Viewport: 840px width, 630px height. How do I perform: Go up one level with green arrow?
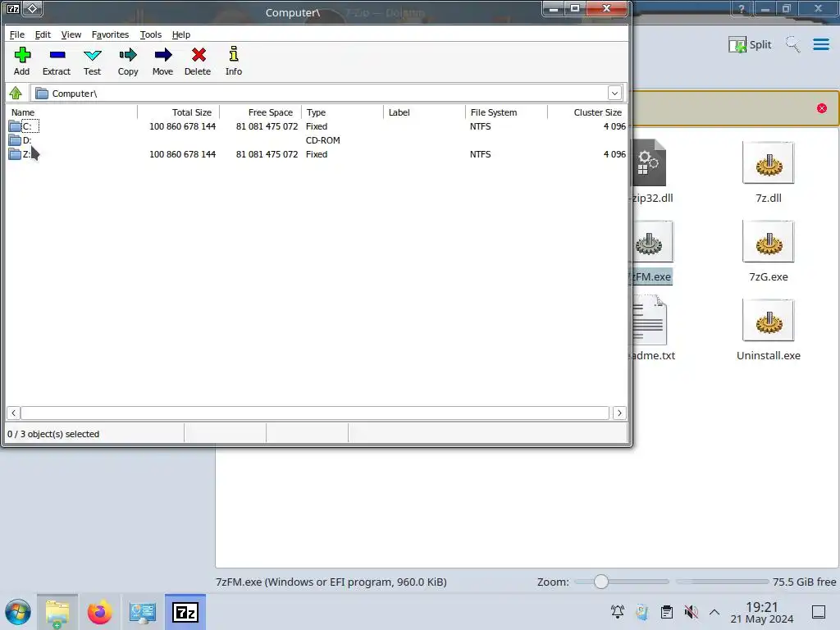click(x=16, y=94)
